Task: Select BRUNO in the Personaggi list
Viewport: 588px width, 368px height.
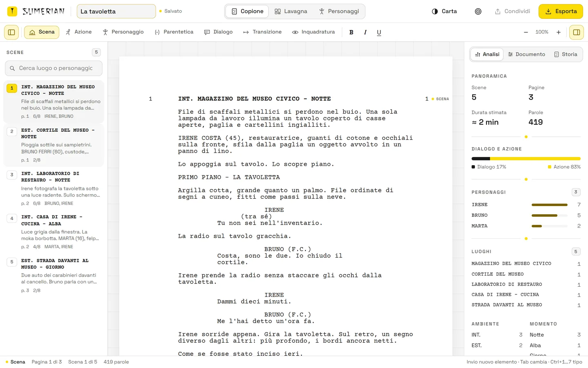Action: click(x=526, y=215)
